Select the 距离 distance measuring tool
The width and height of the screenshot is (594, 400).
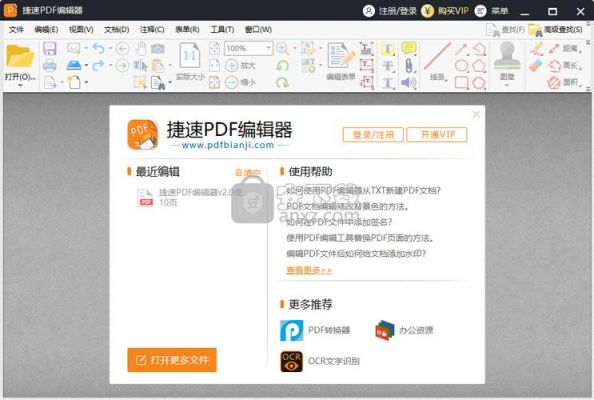coord(564,48)
